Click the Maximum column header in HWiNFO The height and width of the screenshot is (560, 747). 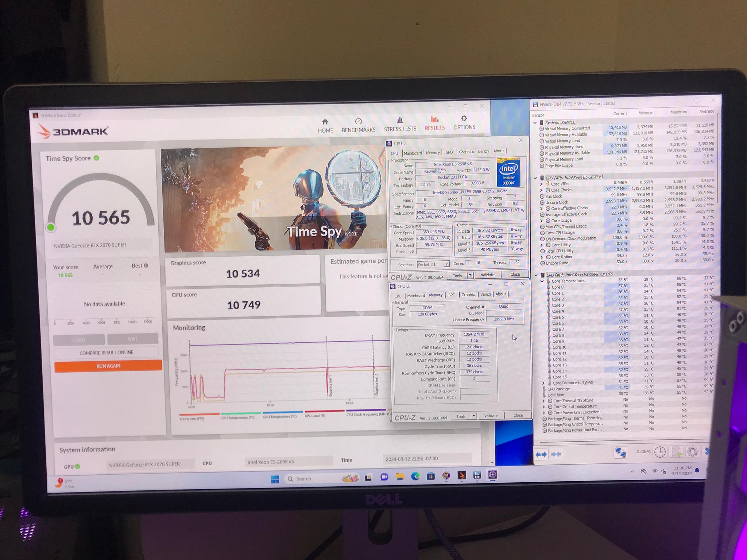[x=678, y=112]
